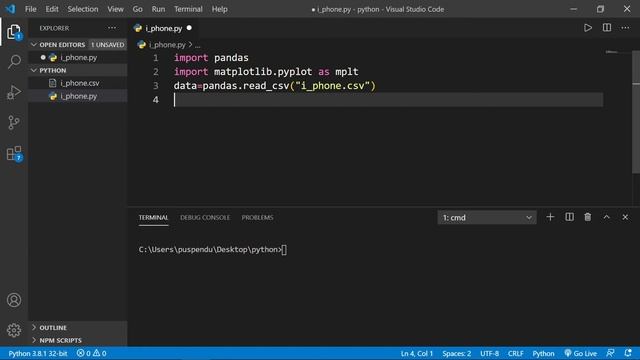This screenshot has width=640, height=360.
Task: Open the Edit menu
Action: tap(52, 9)
